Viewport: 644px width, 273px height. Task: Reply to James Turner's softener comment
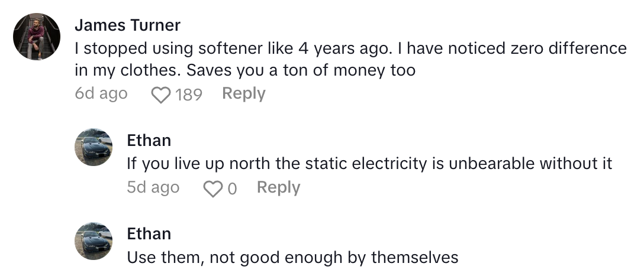pyautogui.click(x=243, y=94)
